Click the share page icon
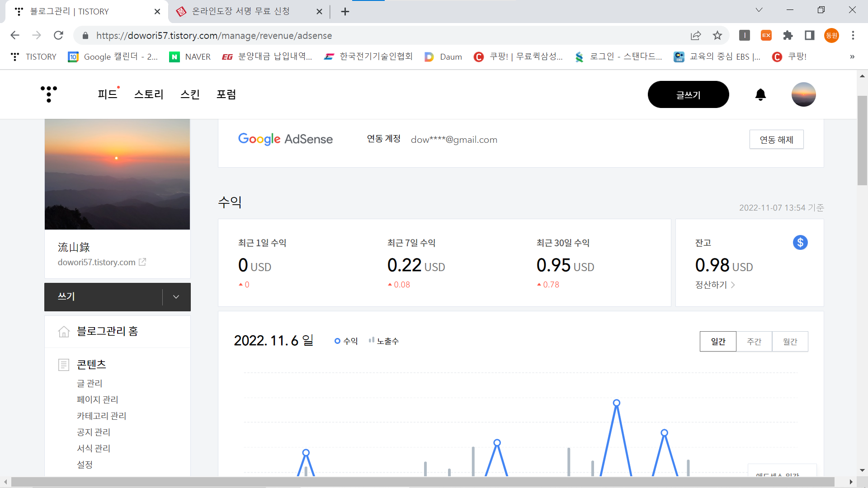The height and width of the screenshot is (488, 868). 696,35
